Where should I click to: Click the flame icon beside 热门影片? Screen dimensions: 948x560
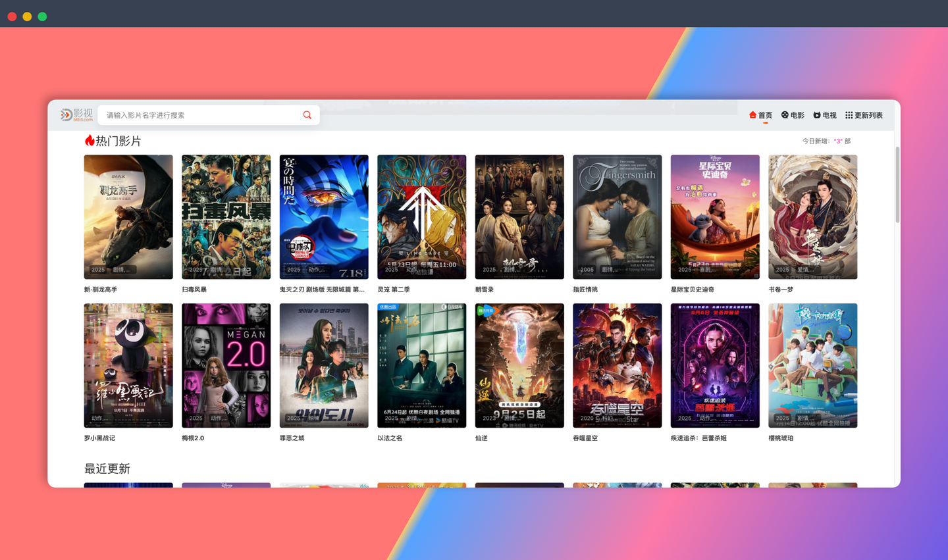(x=90, y=140)
